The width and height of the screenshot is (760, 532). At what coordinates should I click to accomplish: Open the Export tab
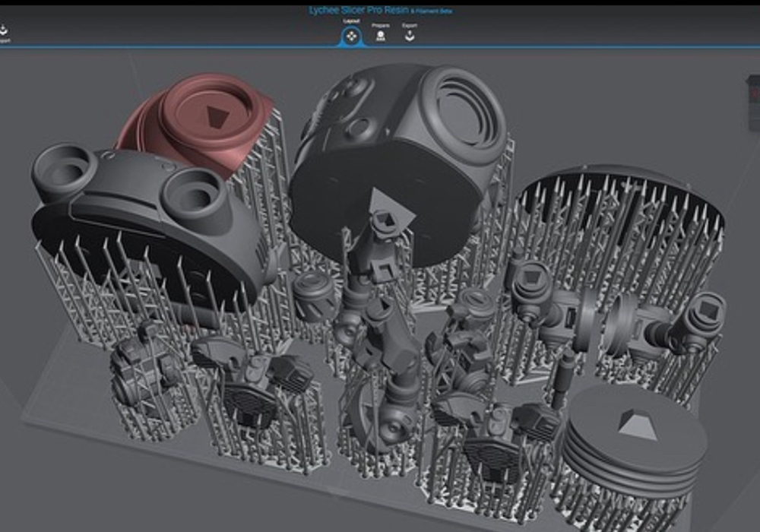(x=410, y=33)
